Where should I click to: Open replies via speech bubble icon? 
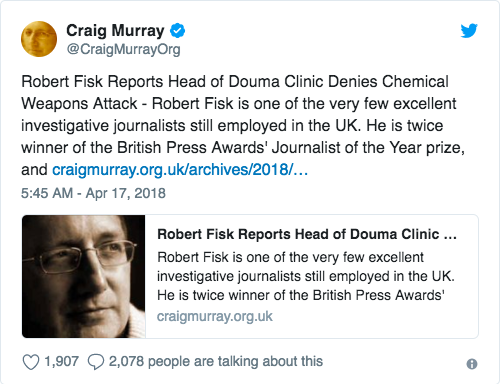96,362
